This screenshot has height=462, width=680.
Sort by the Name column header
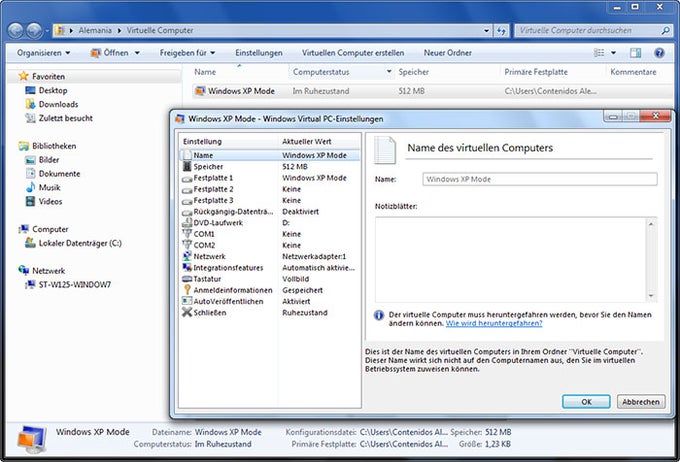click(205, 72)
